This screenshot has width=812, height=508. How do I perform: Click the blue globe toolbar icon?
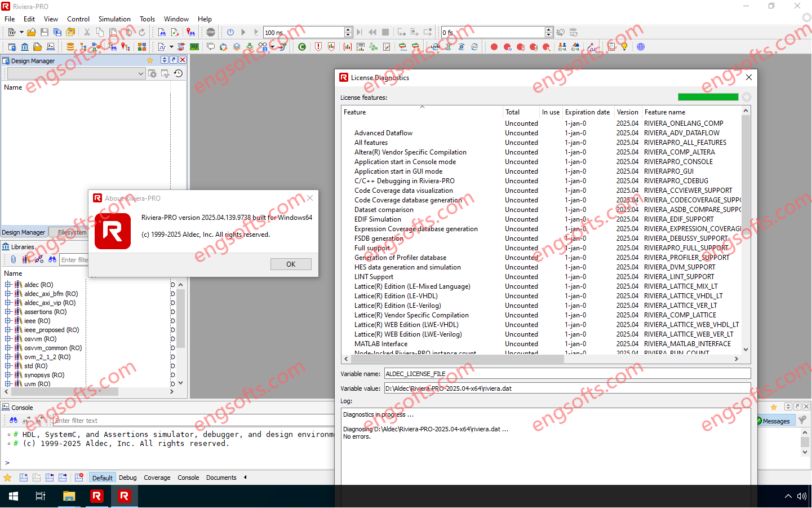pyautogui.click(x=641, y=47)
